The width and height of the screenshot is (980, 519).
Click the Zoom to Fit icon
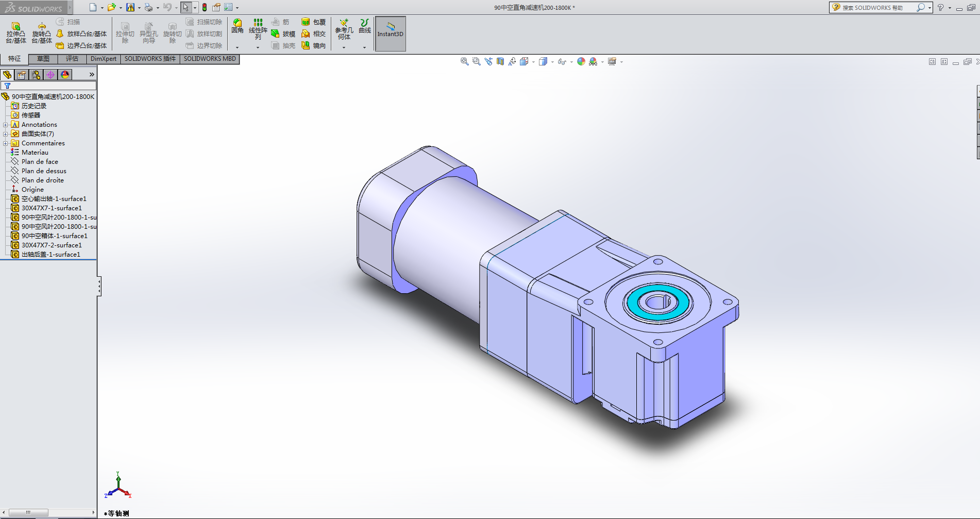(464, 61)
